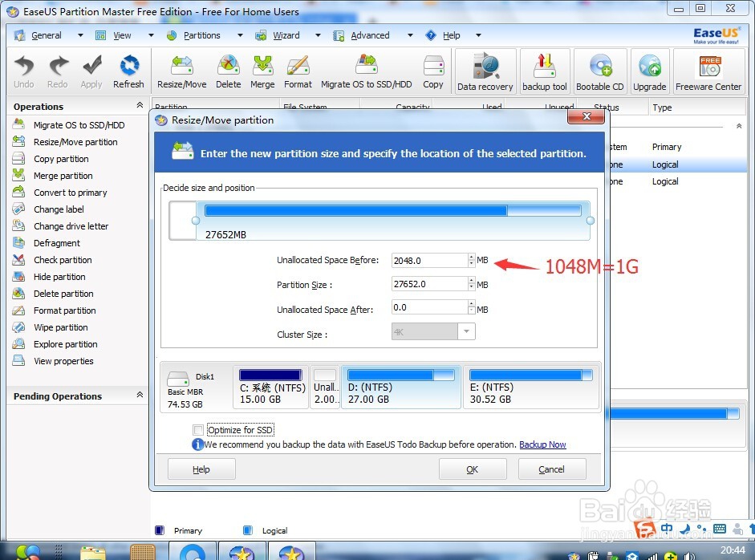Grab the left partition resize handle
The width and height of the screenshot is (755, 560).
(x=196, y=221)
